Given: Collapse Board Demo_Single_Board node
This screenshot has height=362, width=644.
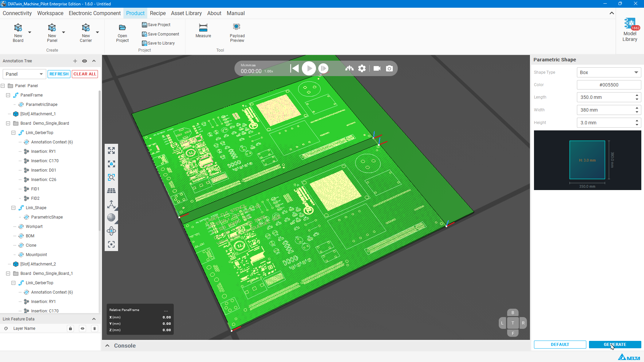Looking at the screenshot, I should pos(8,123).
